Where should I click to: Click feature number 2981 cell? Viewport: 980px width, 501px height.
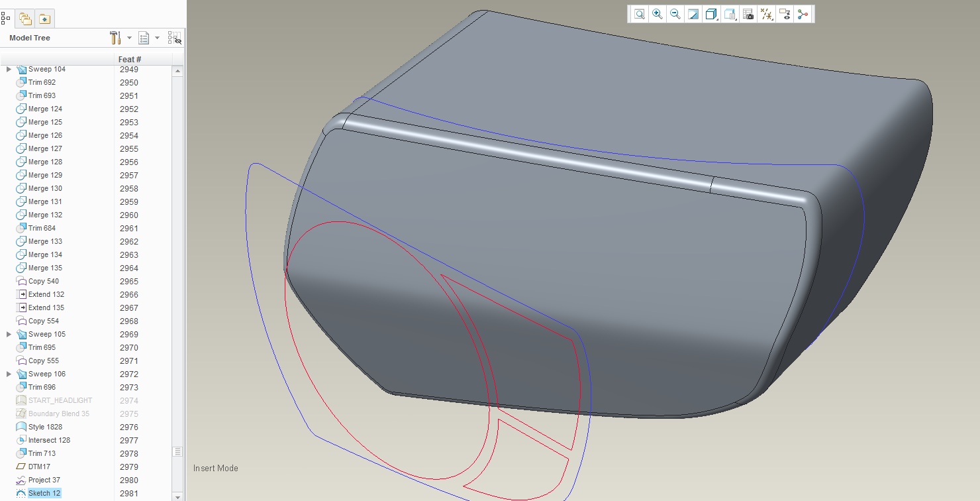129,493
